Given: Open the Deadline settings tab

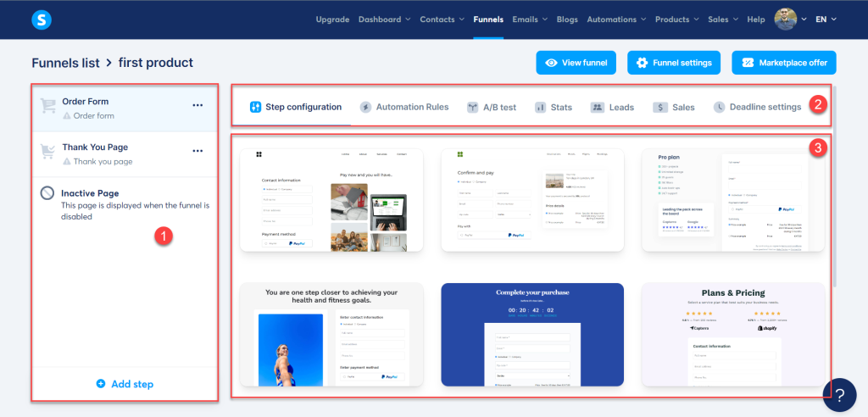Looking at the screenshot, I should click(x=757, y=108).
